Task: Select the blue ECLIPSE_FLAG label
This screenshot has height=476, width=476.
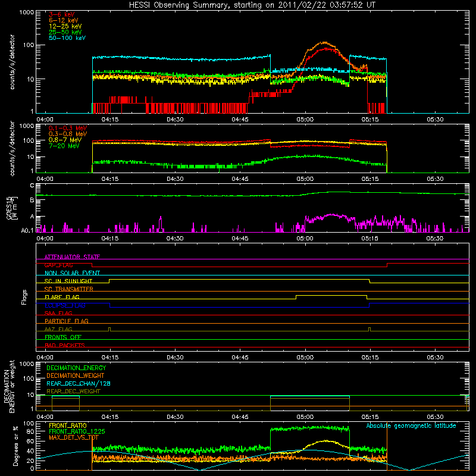Action: (x=65, y=305)
